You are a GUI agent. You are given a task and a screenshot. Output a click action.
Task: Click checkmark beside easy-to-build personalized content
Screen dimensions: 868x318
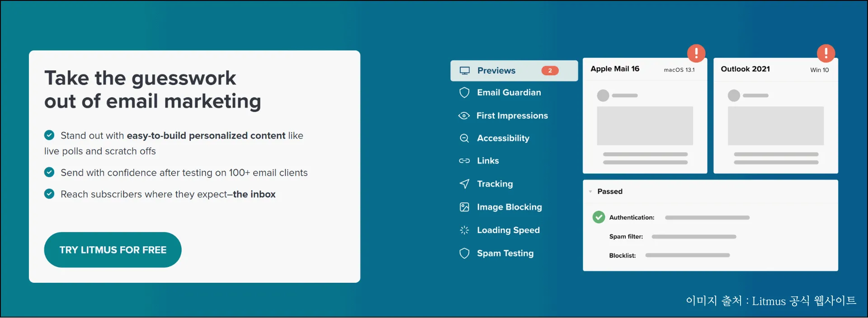coord(49,135)
